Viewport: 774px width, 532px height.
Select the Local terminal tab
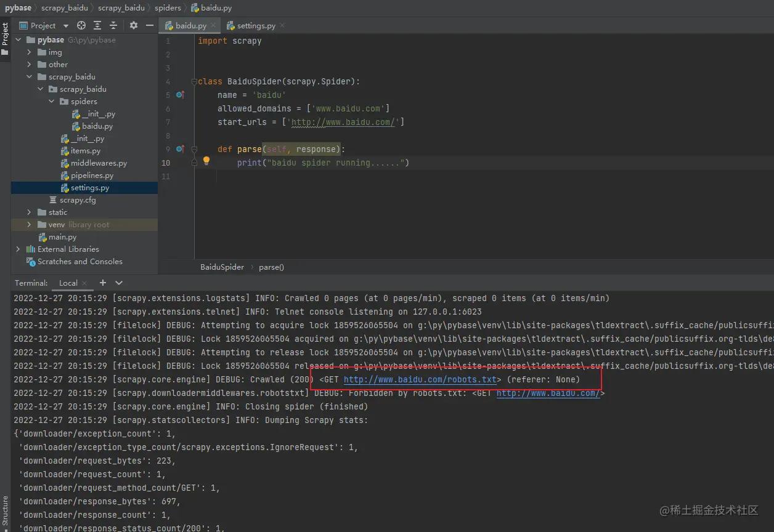[x=68, y=283]
